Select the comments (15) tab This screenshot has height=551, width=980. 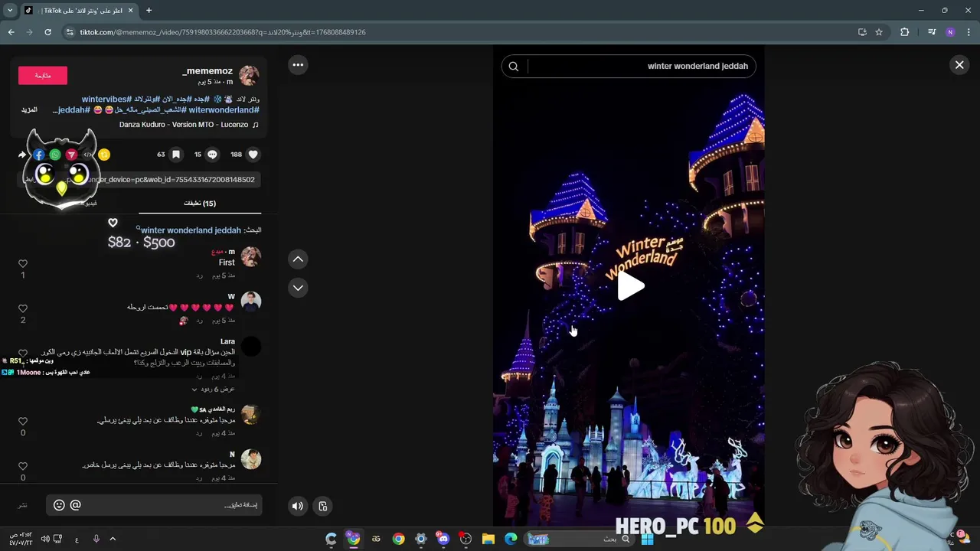click(200, 204)
